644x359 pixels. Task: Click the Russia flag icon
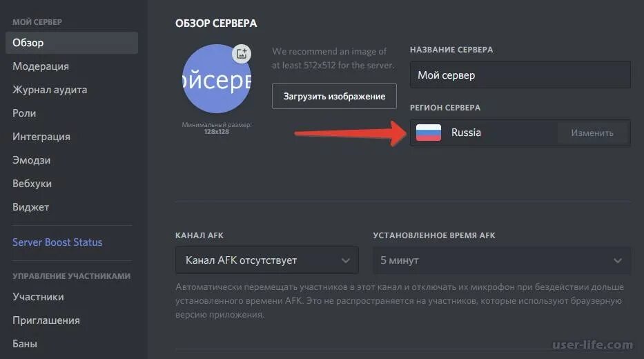(429, 133)
